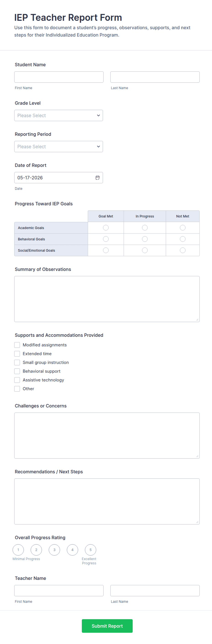
Task: Click into Summary of Observations textarea
Action: [107, 299]
